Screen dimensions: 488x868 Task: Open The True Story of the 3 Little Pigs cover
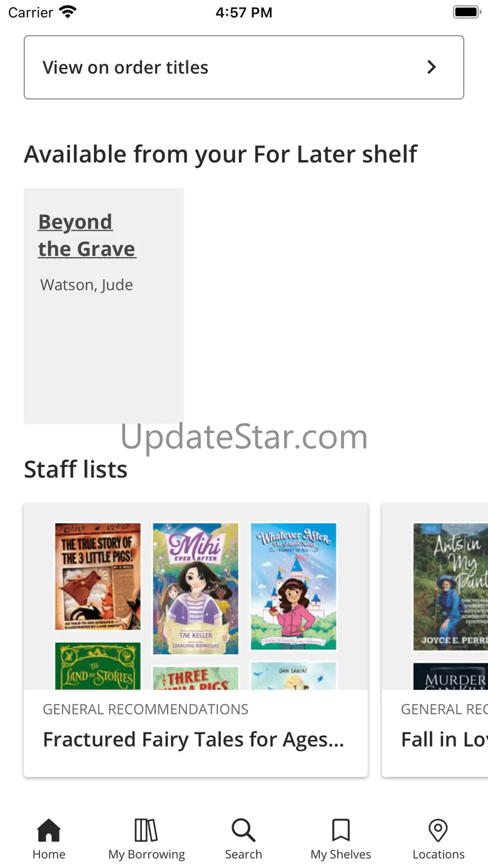pyautogui.click(x=98, y=576)
